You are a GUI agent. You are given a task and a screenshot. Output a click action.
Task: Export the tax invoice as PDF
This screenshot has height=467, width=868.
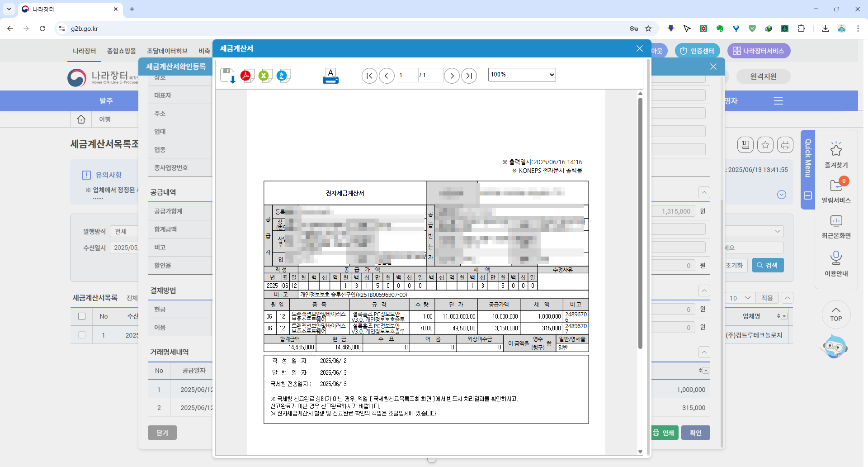[246, 76]
